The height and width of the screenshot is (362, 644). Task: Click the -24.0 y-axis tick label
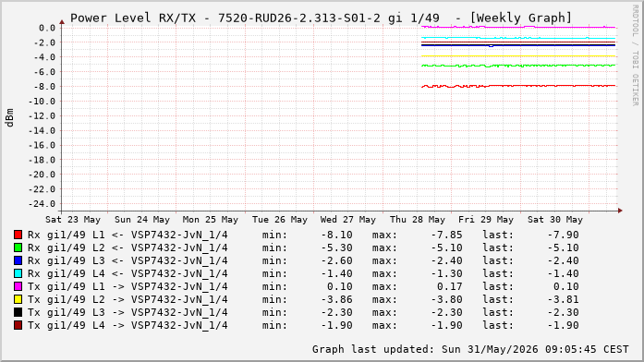pyautogui.click(x=42, y=203)
